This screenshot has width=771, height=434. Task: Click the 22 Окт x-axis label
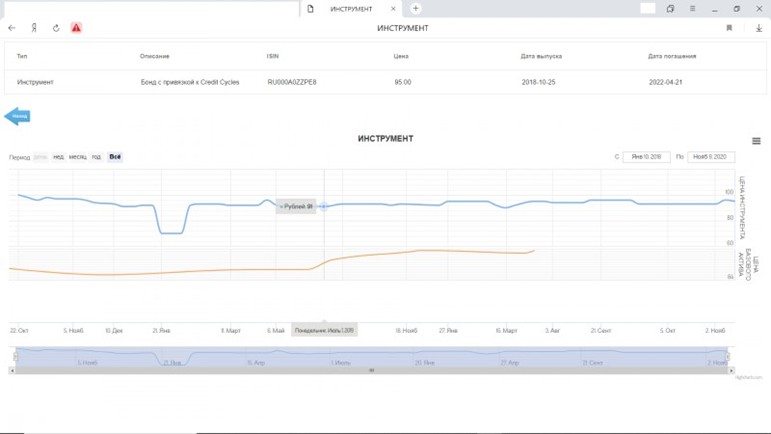pos(19,330)
